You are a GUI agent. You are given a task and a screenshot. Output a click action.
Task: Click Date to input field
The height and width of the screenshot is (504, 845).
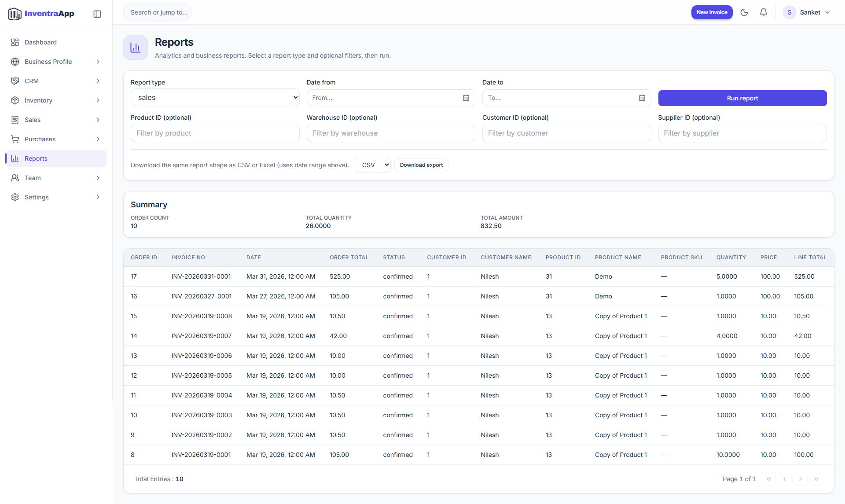[566, 98]
